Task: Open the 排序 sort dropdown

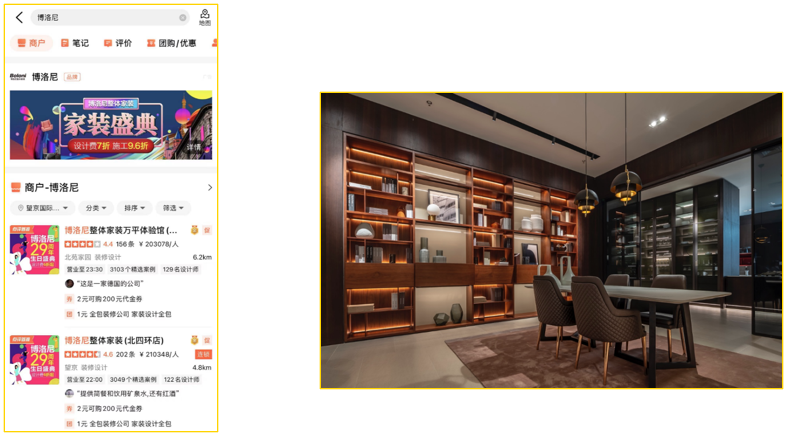Action: click(135, 208)
